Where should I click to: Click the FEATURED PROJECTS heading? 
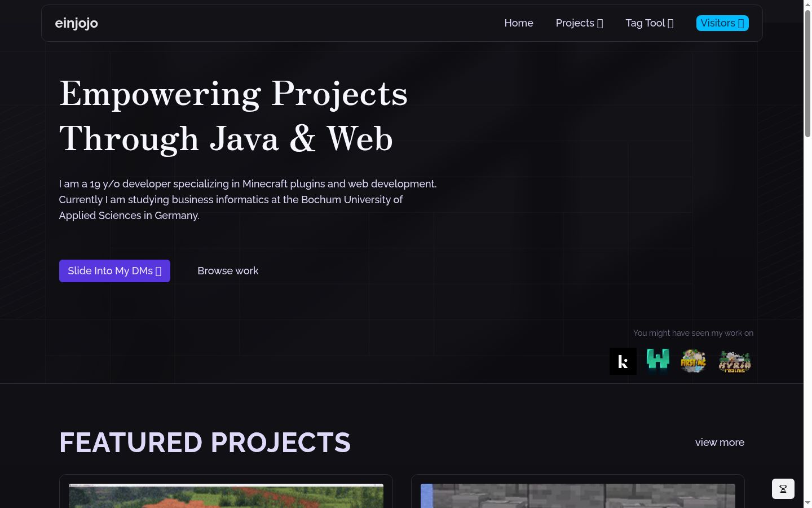click(x=205, y=443)
